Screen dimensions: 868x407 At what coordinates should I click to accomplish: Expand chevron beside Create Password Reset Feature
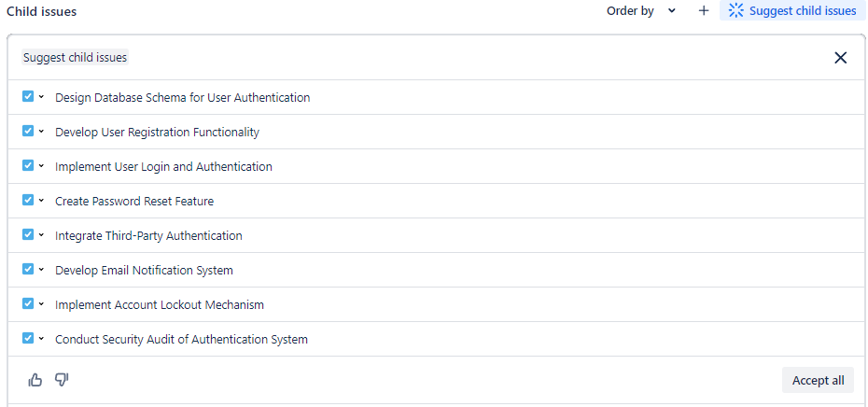coord(41,201)
